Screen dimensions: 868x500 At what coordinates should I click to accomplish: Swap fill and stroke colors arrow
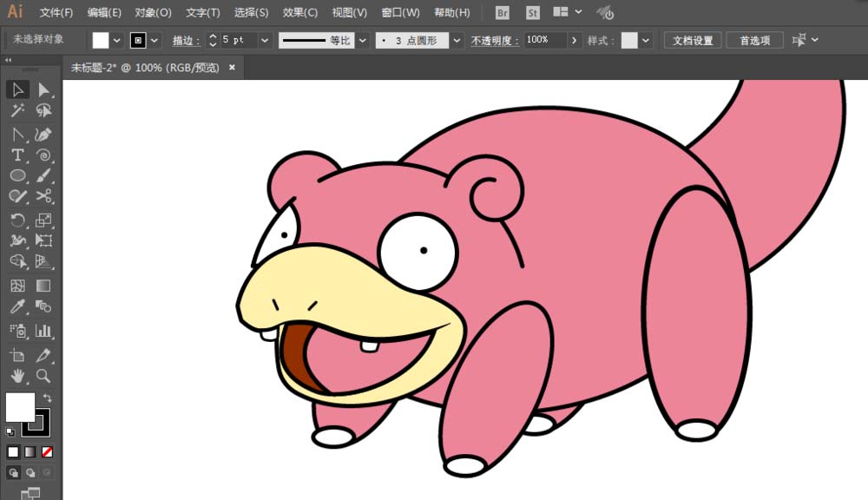[47, 398]
